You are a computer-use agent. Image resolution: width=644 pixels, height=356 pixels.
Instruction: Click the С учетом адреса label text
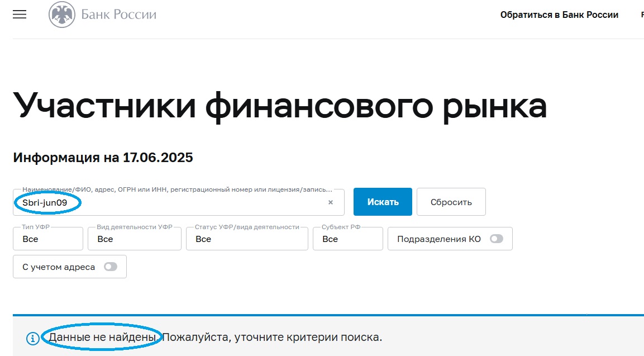59,267
